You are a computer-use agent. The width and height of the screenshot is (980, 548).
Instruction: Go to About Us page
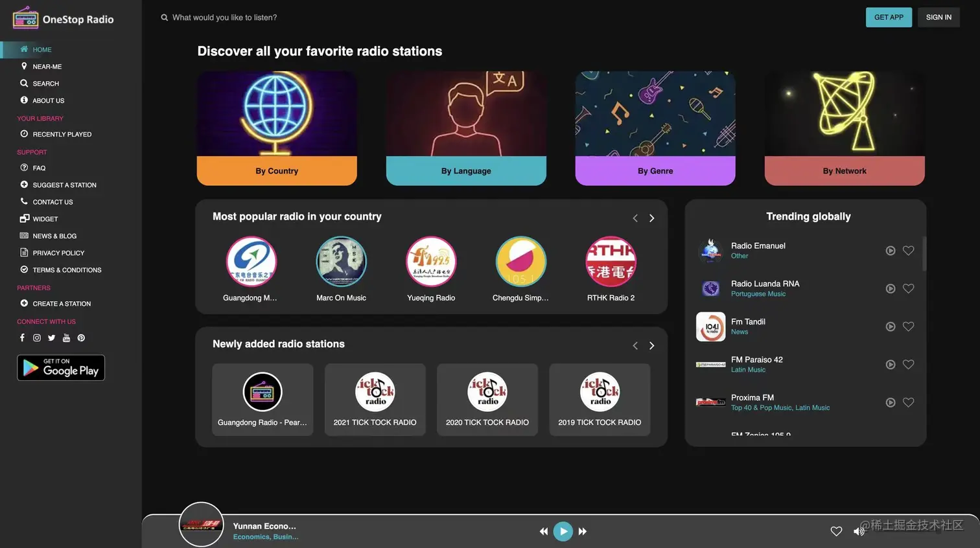(42, 100)
